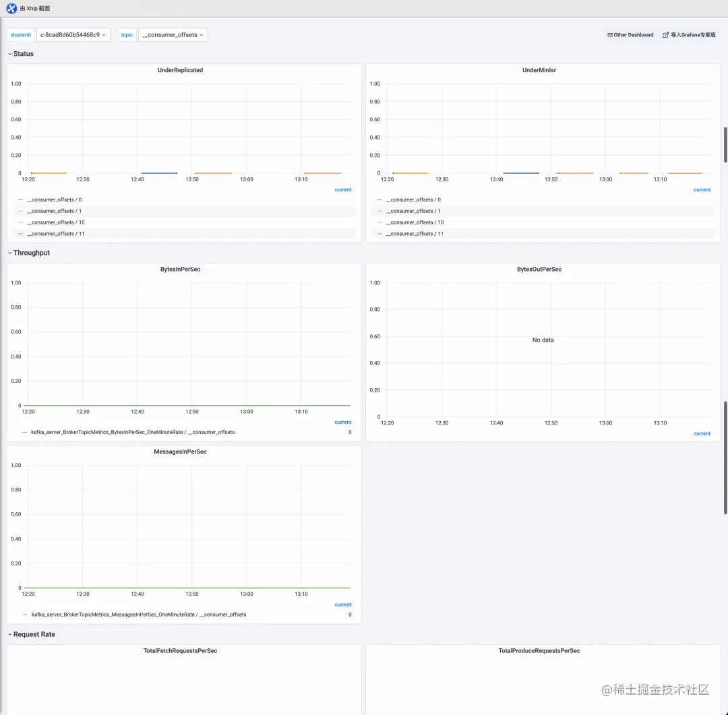Screen dimensions: 728x715
Task: Toggle __consumer_offsets / 1 series in UnderReplicated
Action: click(54, 211)
